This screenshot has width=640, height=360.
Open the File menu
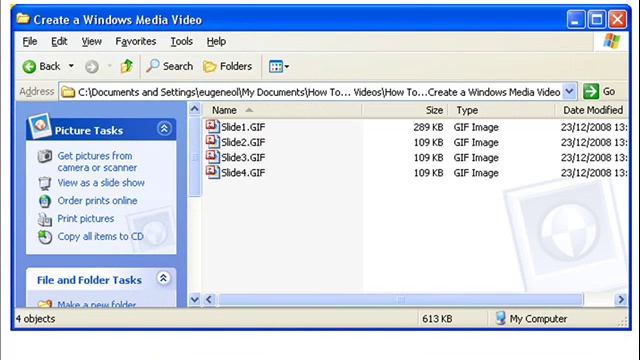(30, 42)
